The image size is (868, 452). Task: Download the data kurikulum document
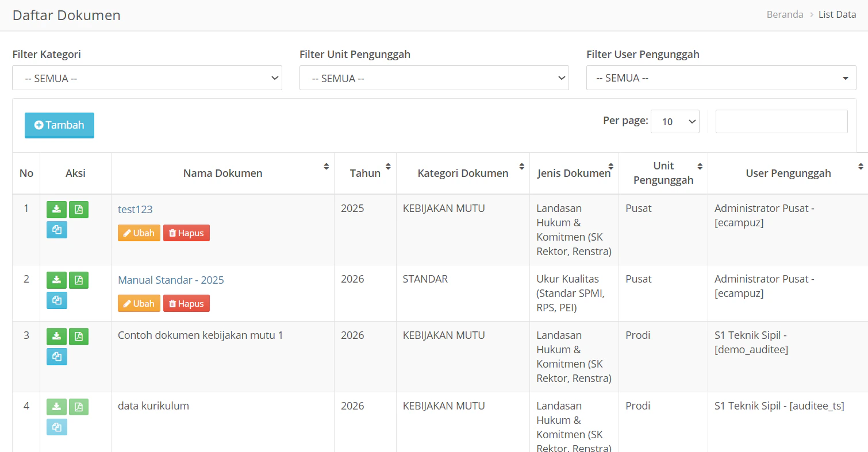[56, 406]
